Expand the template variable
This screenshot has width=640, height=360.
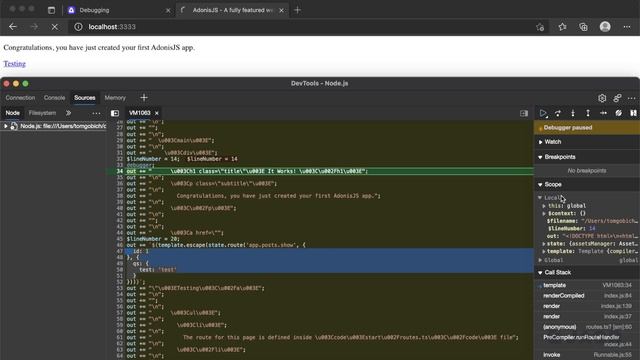544,251
